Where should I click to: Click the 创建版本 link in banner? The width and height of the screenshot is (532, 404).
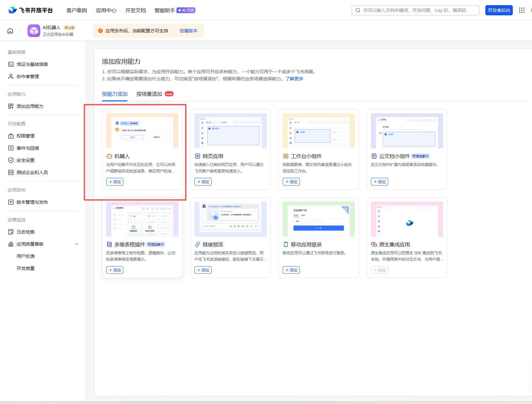click(x=189, y=31)
